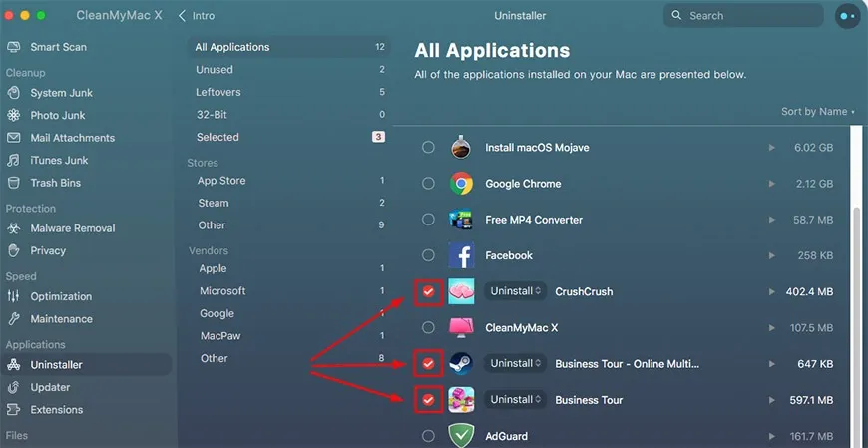Click the Maintenance wrench icon
Image resolution: width=868 pixels, height=448 pixels.
tap(14, 319)
